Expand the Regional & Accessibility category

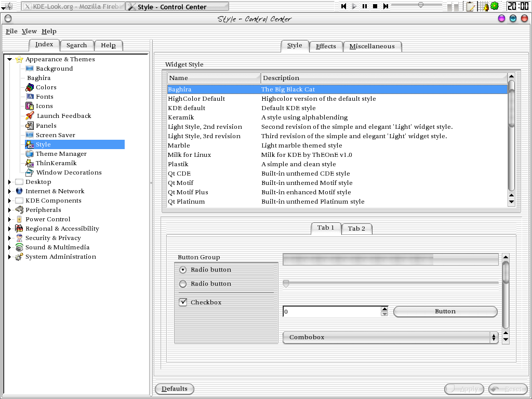click(9, 229)
